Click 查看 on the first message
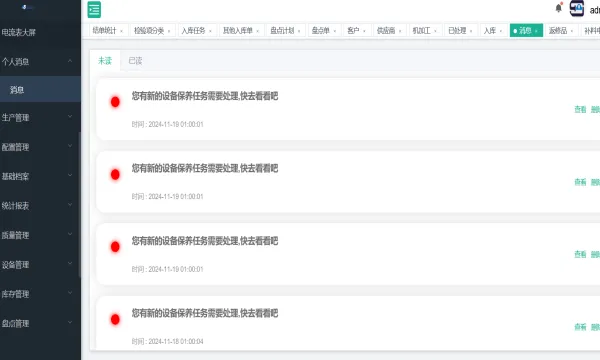 [x=580, y=109]
